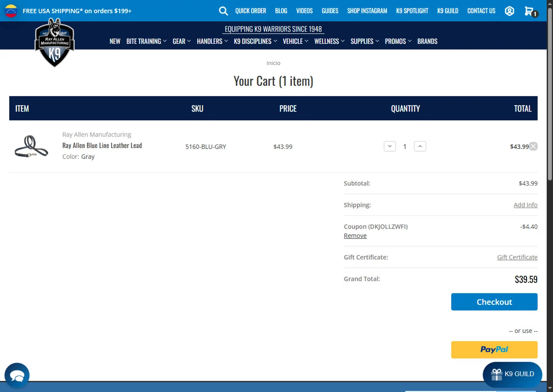This screenshot has width=553, height=392.
Task: Click the Ray Allen K9 logo
Action: point(55,43)
